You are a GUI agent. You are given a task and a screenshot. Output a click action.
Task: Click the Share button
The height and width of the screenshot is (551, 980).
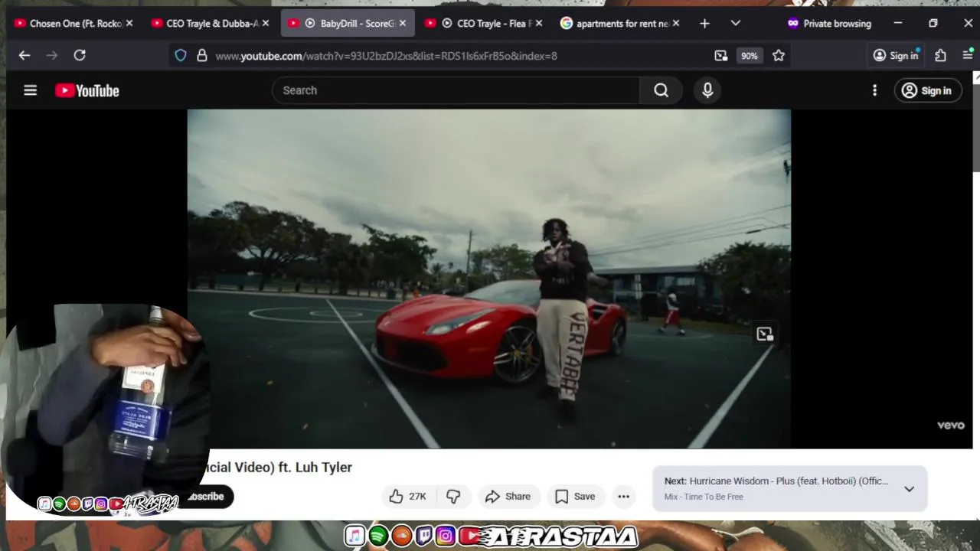pos(508,497)
